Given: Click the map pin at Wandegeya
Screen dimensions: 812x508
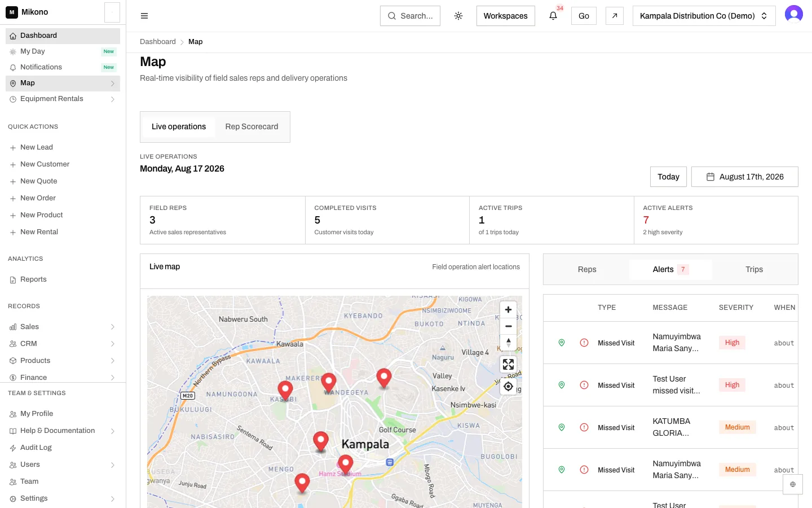Looking at the screenshot, I should (329, 383).
